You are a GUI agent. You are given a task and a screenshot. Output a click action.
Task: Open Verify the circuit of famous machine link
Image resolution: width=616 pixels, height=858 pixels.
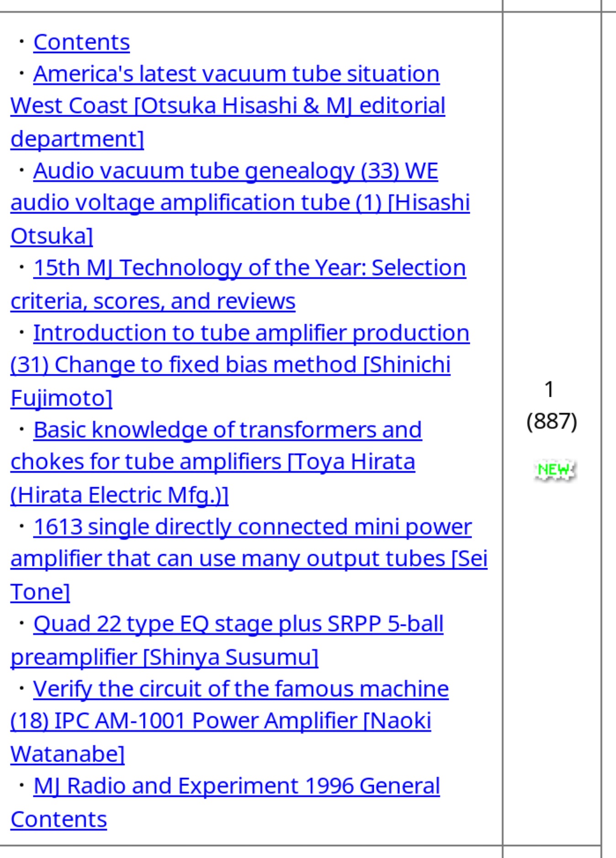pyautogui.click(x=241, y=689)
